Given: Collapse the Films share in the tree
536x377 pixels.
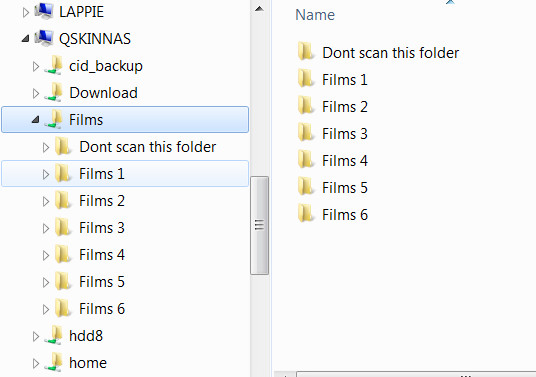Looking at the screenshot, I should coord(35,120).
